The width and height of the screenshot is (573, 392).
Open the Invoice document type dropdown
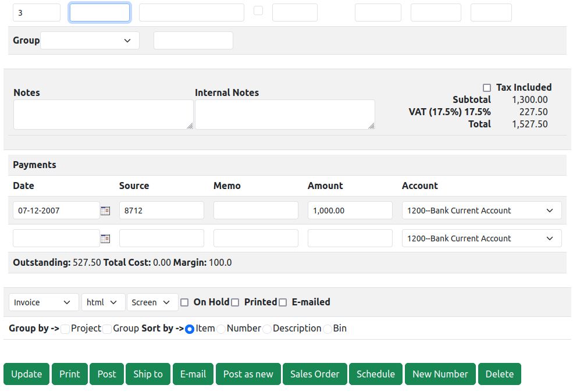click(x=44, y=302)
